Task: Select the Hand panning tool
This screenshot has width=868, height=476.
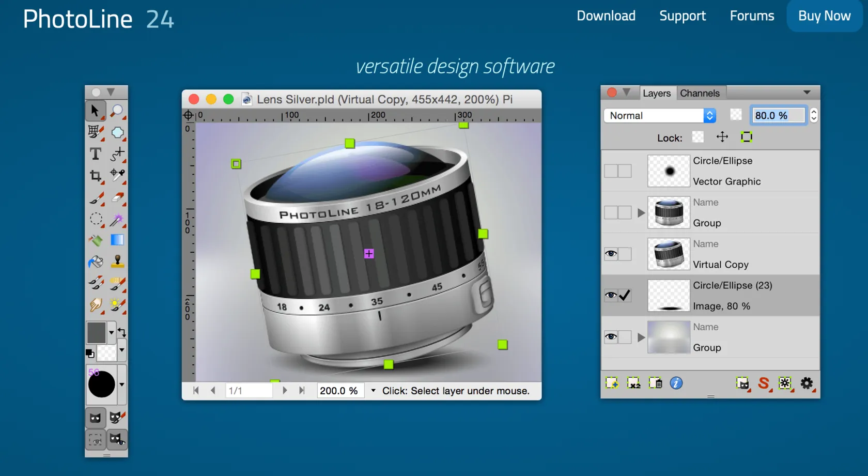Action: pos(95,305)
